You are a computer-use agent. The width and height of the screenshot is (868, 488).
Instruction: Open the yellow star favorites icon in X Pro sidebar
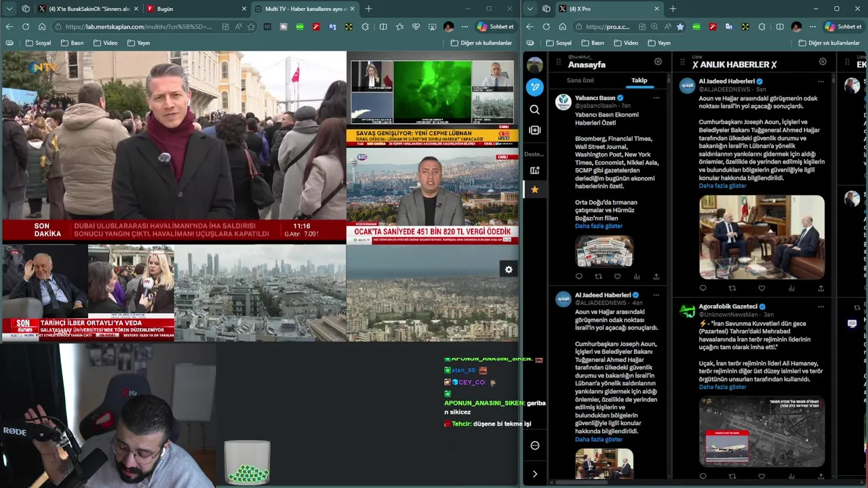tap(535, 189)
